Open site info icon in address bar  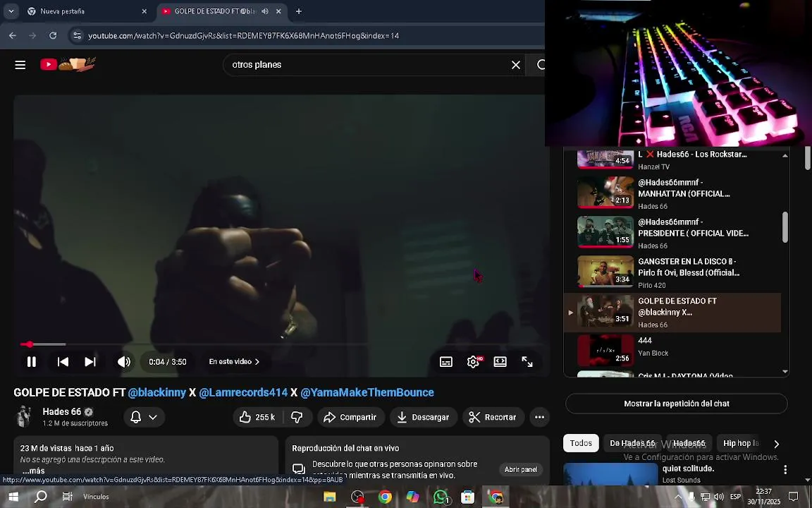(x=77, y=36)
